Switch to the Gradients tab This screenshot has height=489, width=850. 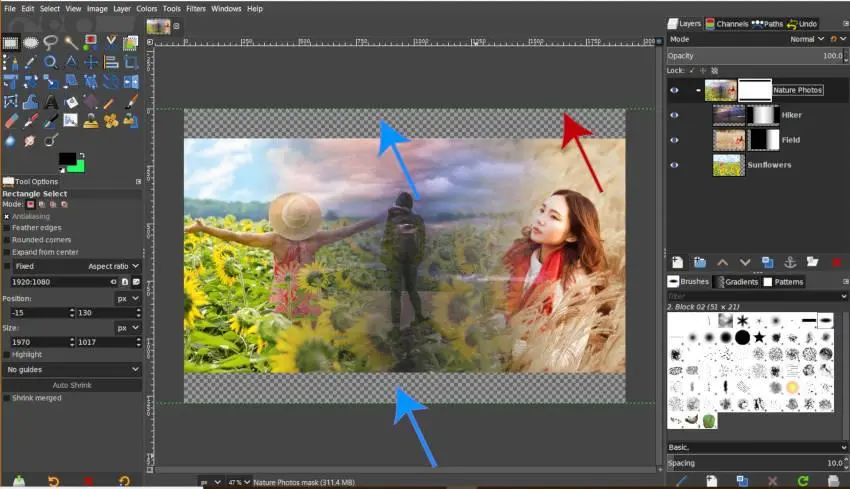tap(736, 282)
